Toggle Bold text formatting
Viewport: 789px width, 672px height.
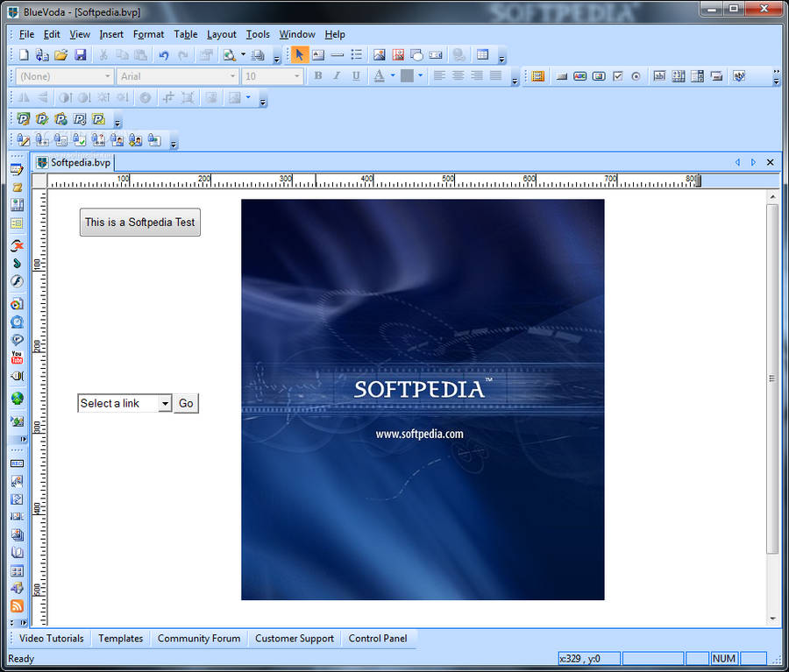317,76
